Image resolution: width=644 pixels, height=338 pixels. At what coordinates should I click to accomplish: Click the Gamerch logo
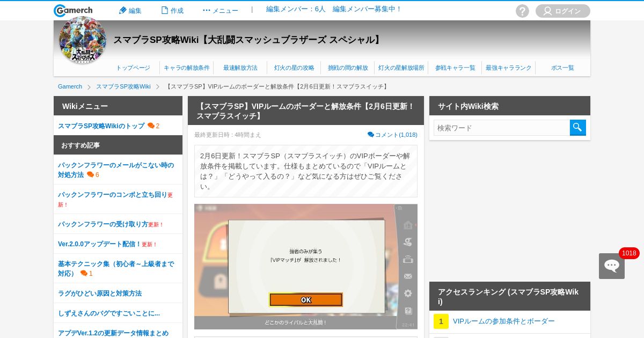click(73, 11)
